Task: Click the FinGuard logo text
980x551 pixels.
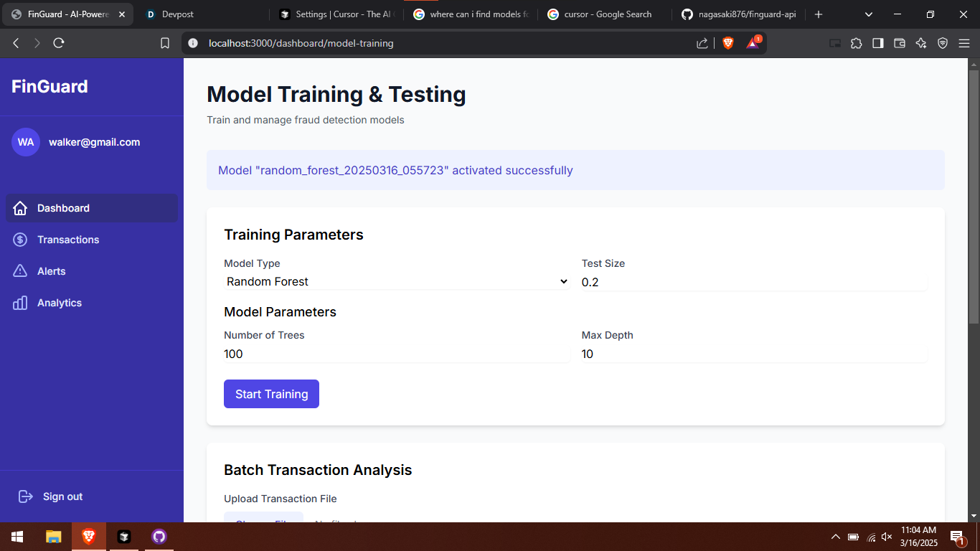Action: [50, 87]
